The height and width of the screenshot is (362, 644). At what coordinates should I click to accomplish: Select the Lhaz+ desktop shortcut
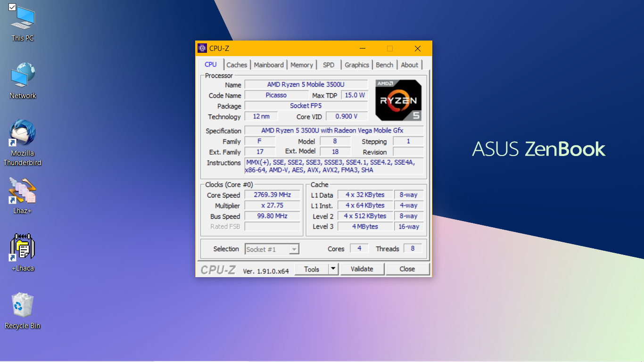(x=23, y=196)
